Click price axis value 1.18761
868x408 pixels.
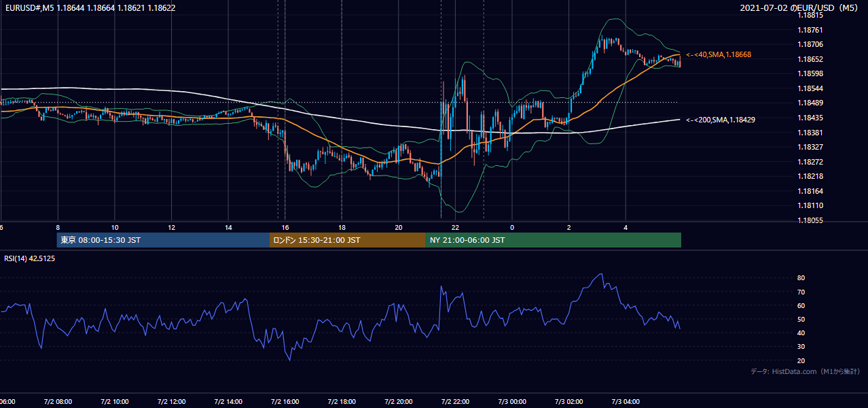(x=811, y=30)
